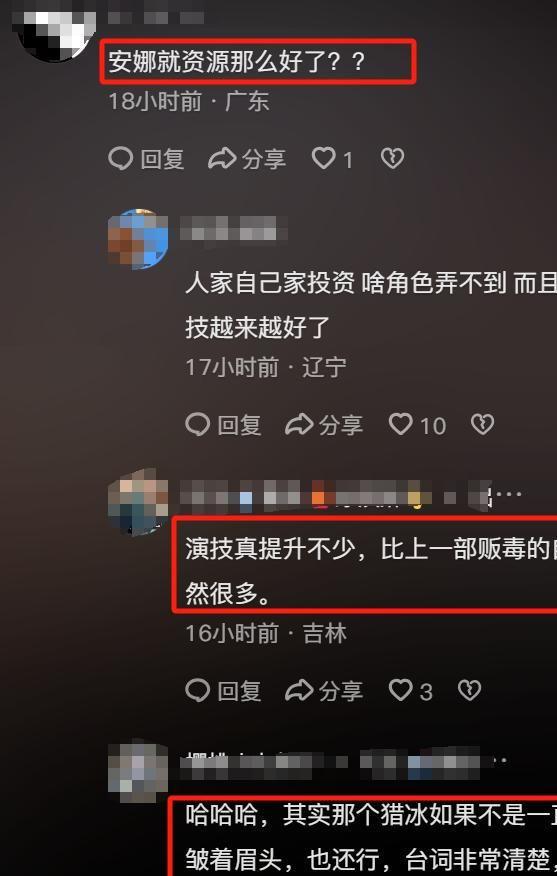557x876 pixels.
Task: Open avatar of the 哈哈哈 commenter
Action: pos(138,772)
